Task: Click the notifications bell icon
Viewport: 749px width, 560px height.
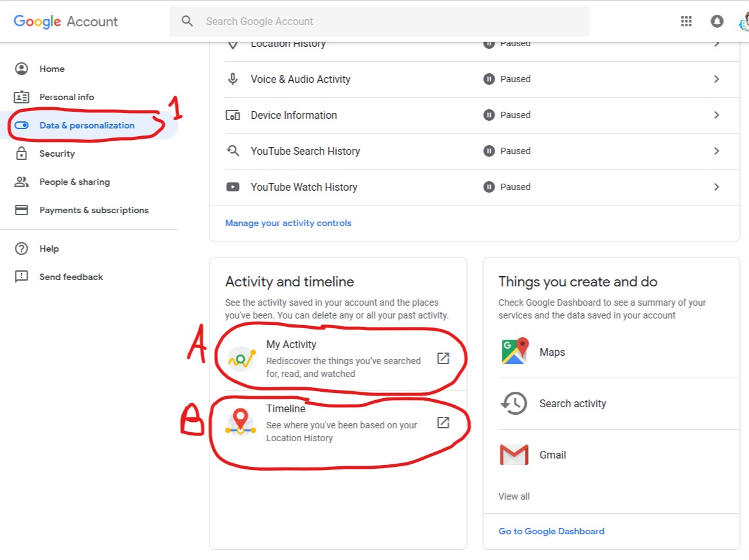Action: 717,21
